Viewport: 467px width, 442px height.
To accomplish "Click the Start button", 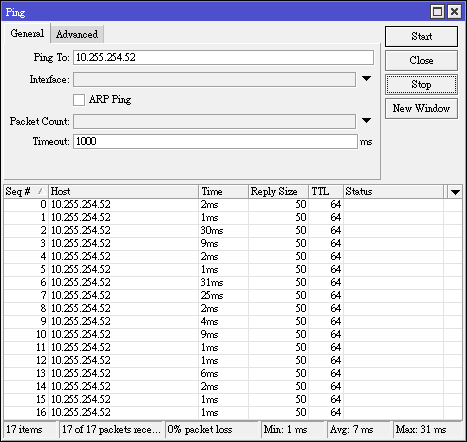I will tap(421, 36).
